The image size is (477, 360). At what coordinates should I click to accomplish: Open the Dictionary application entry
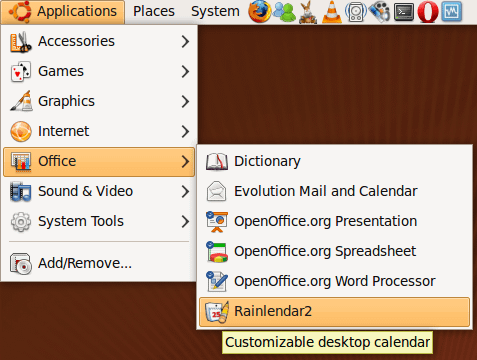click(x=334, y=161)
